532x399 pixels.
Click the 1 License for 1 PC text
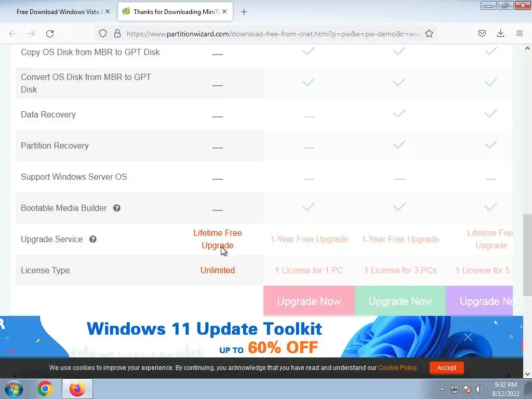[309, 270]
